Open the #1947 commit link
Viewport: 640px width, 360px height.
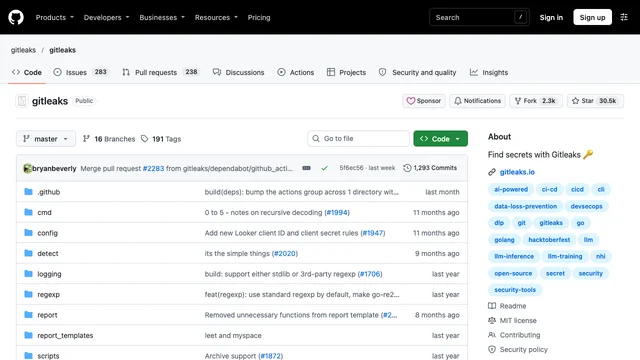click(373, 233)
